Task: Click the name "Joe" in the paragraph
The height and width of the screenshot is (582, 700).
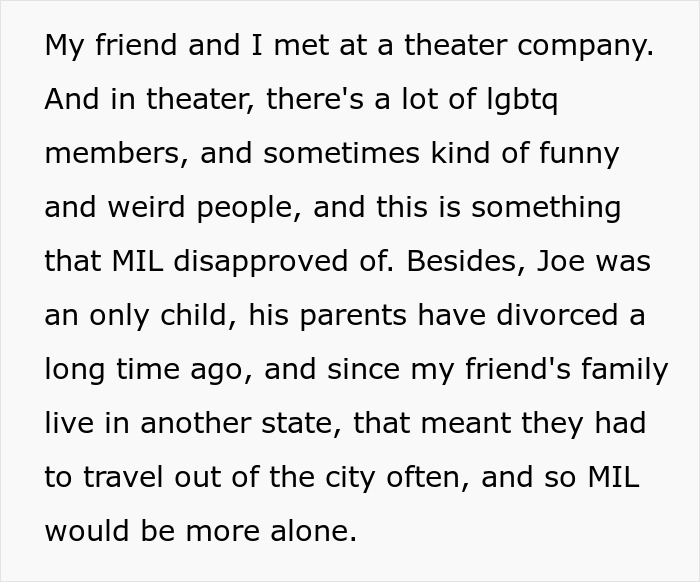Action: pyautogui.click(x=560, y=261)
